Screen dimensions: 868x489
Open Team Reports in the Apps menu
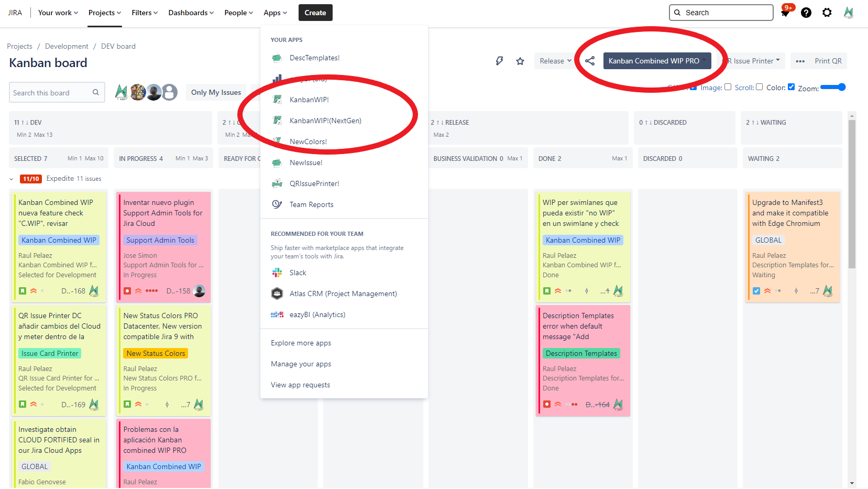click(x=311, y=204)
